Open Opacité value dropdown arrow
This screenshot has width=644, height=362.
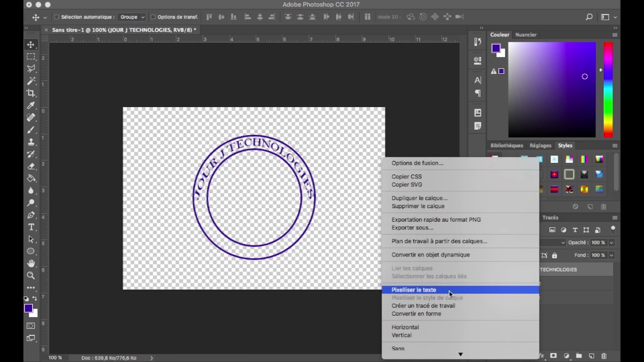[611, 242]
